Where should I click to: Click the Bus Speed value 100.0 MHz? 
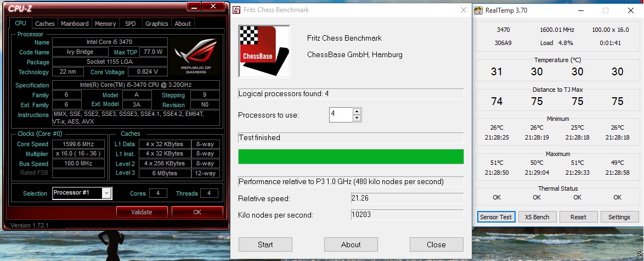[78, 163]
